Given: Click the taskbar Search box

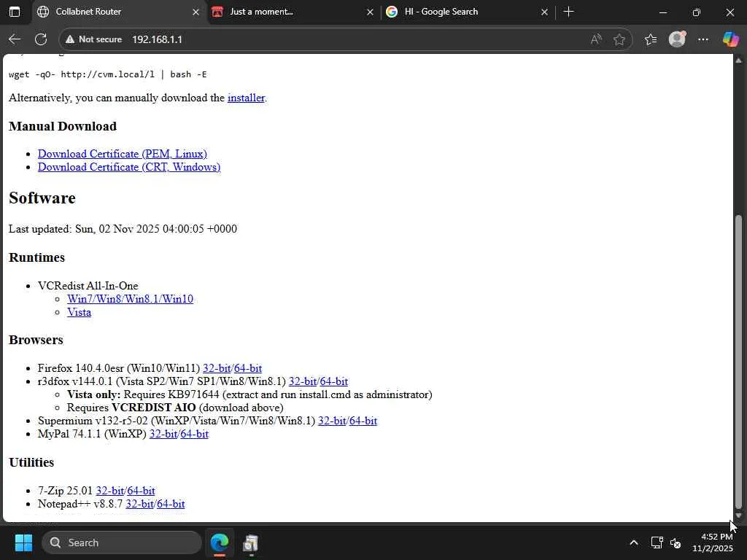Looking at the screenshot, I should 122,542.
